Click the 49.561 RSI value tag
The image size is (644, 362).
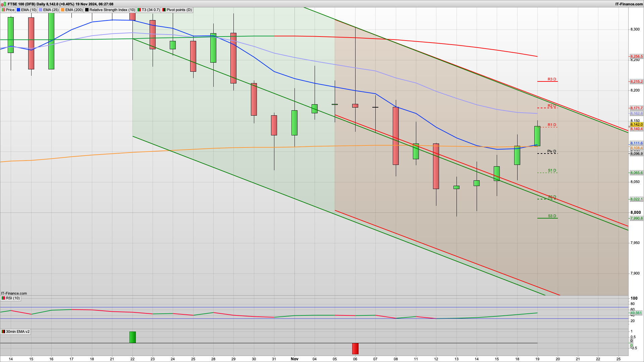636,313
